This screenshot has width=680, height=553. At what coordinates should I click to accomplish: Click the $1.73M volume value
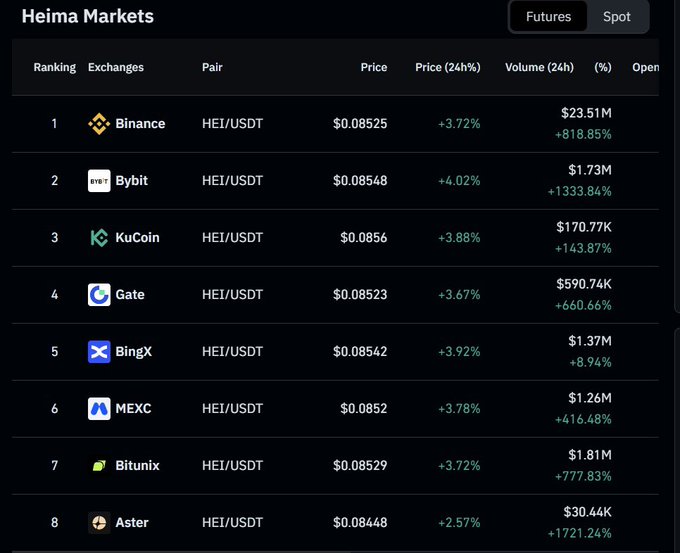[590, 170]
